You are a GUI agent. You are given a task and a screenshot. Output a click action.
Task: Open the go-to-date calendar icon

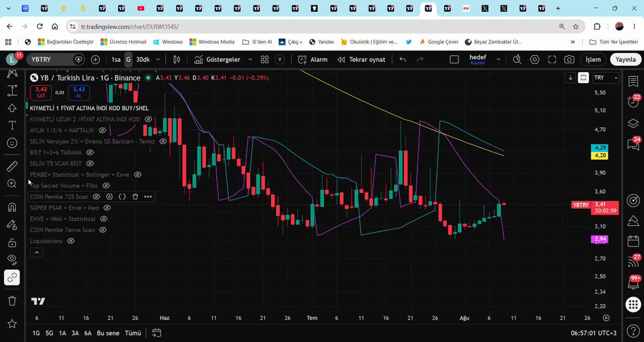click(x=157, y=333)
